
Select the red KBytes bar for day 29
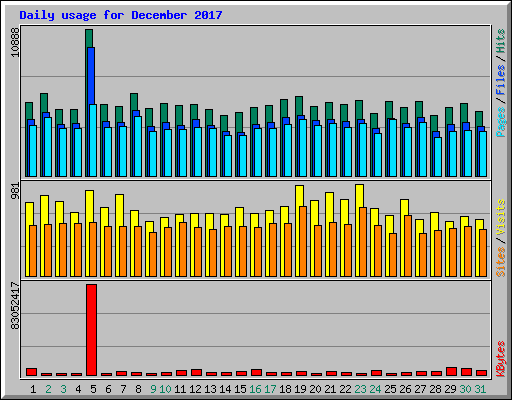(451, 372)
